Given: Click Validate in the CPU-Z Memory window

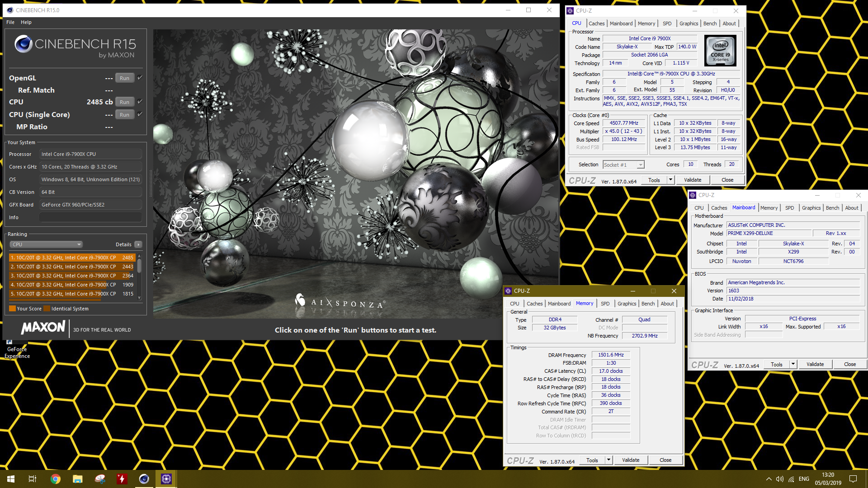Looking at the screenshot, I should click(x=631, y=460).
